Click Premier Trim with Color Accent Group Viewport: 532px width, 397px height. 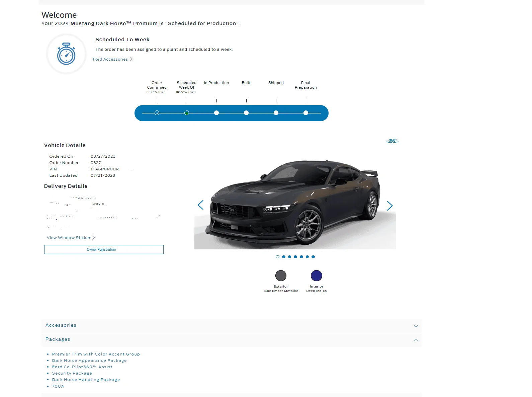pyautogui.click(x=96, y=354)
